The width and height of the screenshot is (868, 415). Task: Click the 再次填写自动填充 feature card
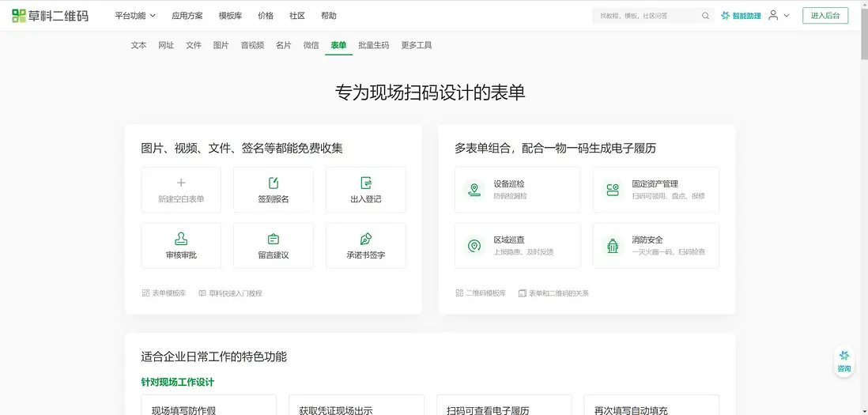point(651,405)
